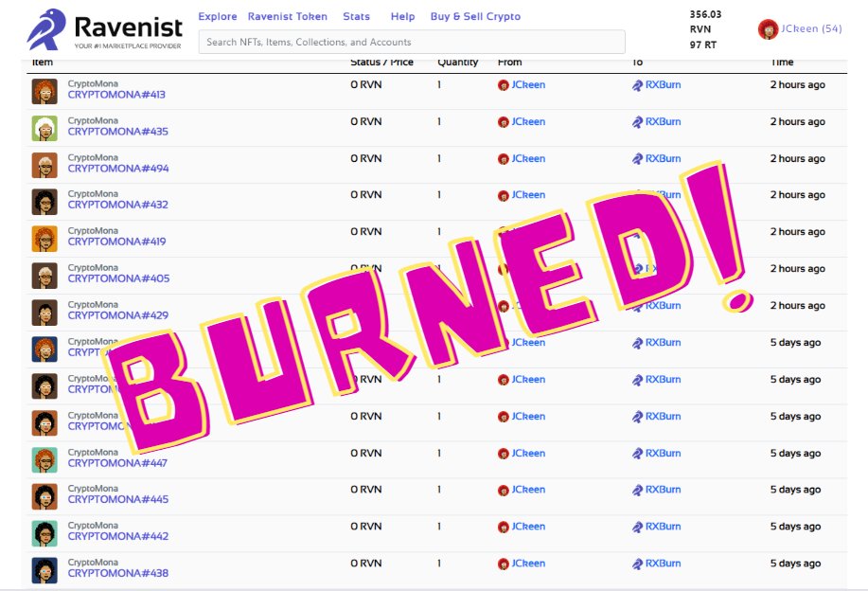
Task: Click the 356.03 RVN balance
Action: click(x=705, y=22)
